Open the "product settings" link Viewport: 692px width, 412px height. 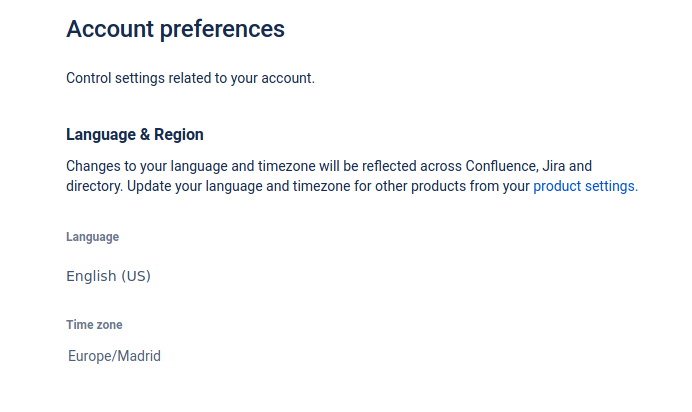[x=585, y=186]
